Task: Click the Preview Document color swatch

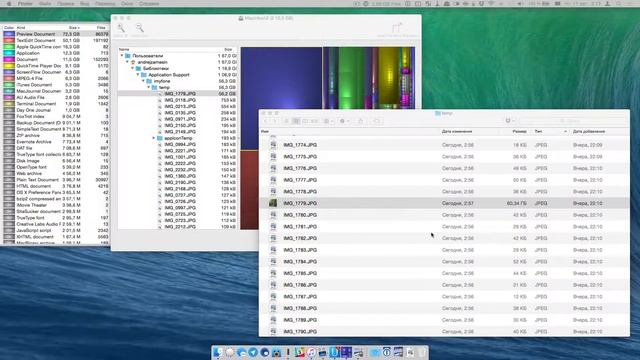Action: [x=9, y=34]
